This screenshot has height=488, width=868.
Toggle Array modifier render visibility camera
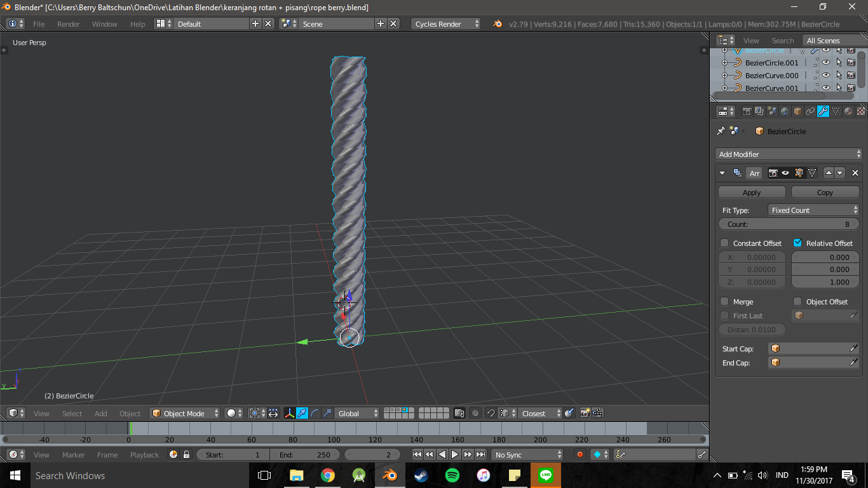tap(773, 173)
